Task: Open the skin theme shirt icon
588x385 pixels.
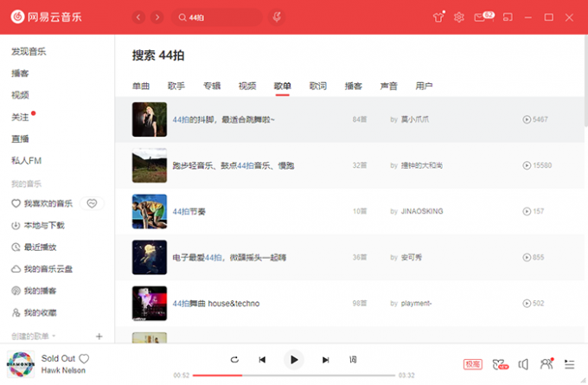Action: (438, 17)
